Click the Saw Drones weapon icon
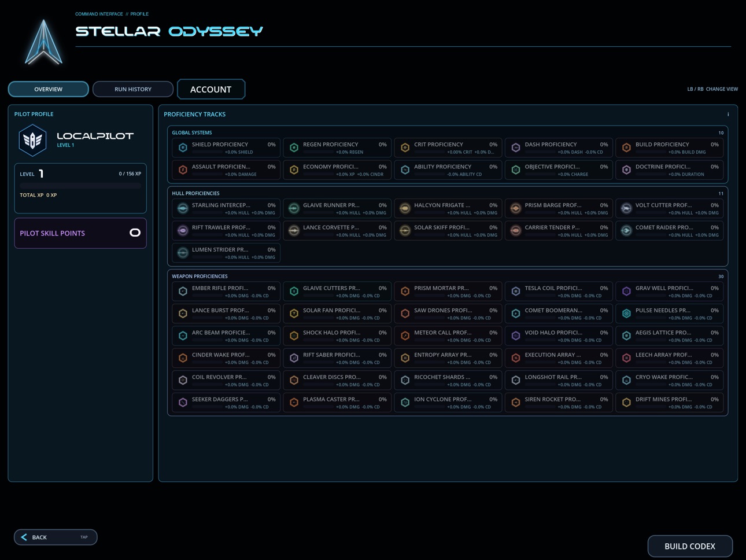The image size is (746, 560). (x=405, y=313)
